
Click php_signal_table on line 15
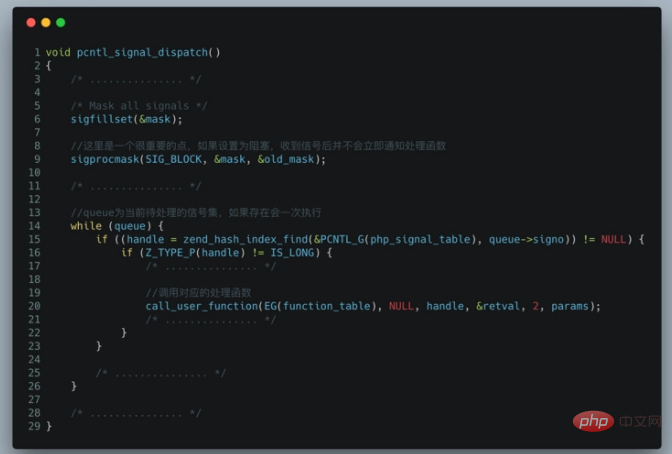coord(420,239)
